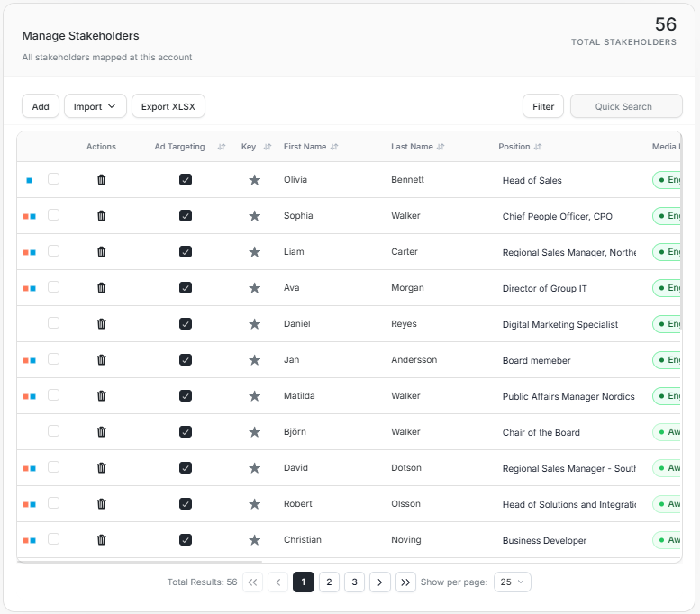Image resolution: width=700 pixels, height=614 pixels.
Task: Uncheck Ad Targeting for Ava Morgan
Action: click(186, 288)
